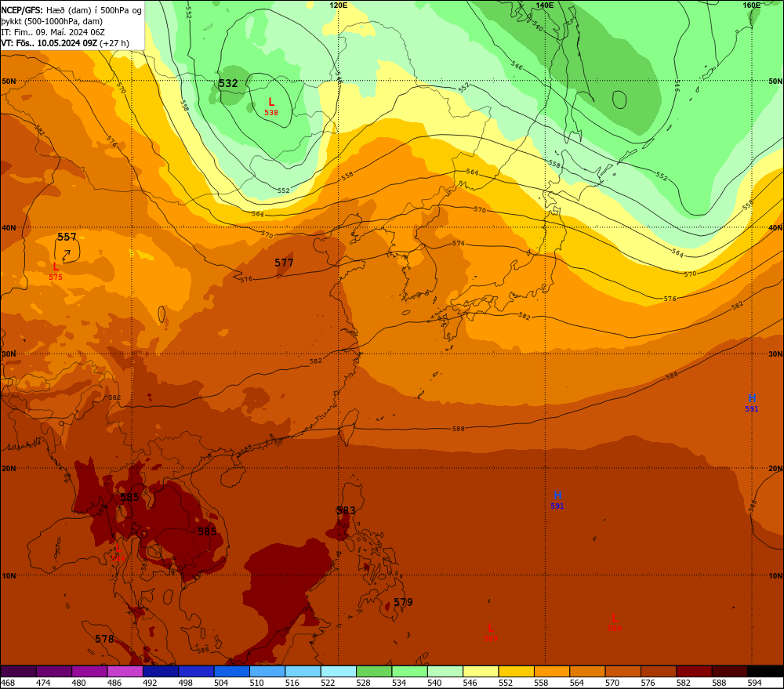Click the legend value 552
Screen dimensions: 784x689
(x=506, y=683)
